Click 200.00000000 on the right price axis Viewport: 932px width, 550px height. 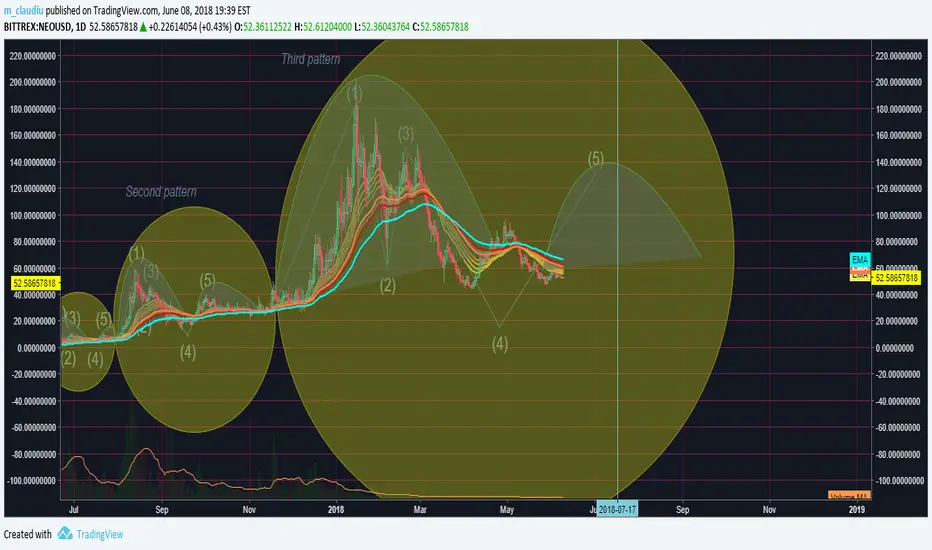(x=899, y=82)
